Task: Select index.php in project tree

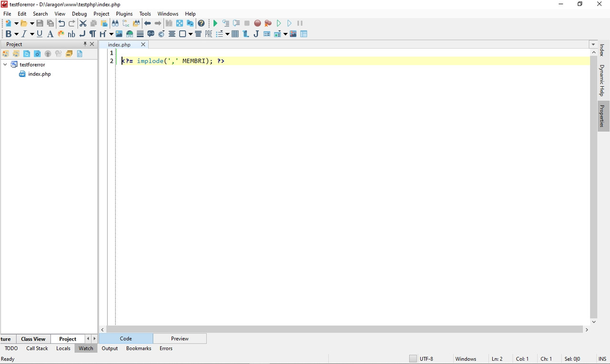Action: click(x=40, y=74)
